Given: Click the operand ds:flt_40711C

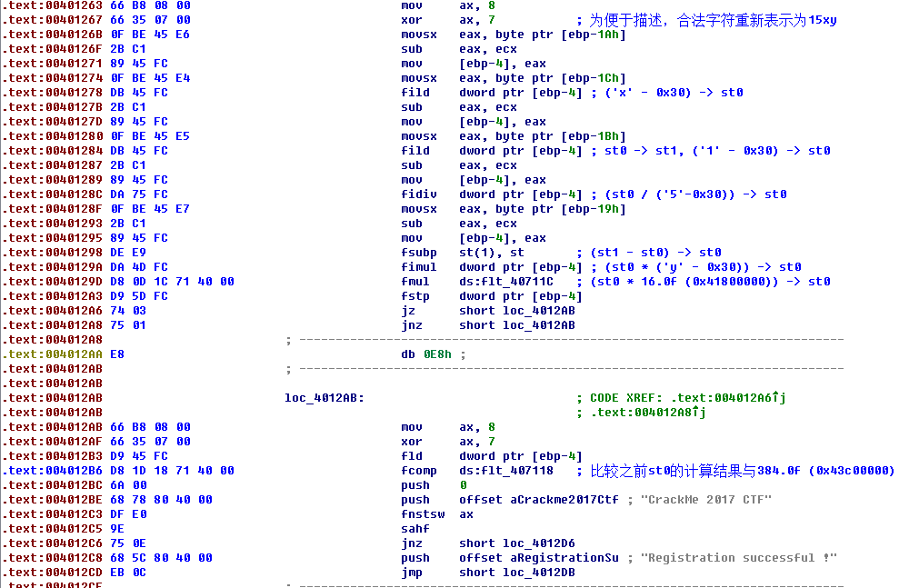Looking at the screenshot, I should click(506, 282).
